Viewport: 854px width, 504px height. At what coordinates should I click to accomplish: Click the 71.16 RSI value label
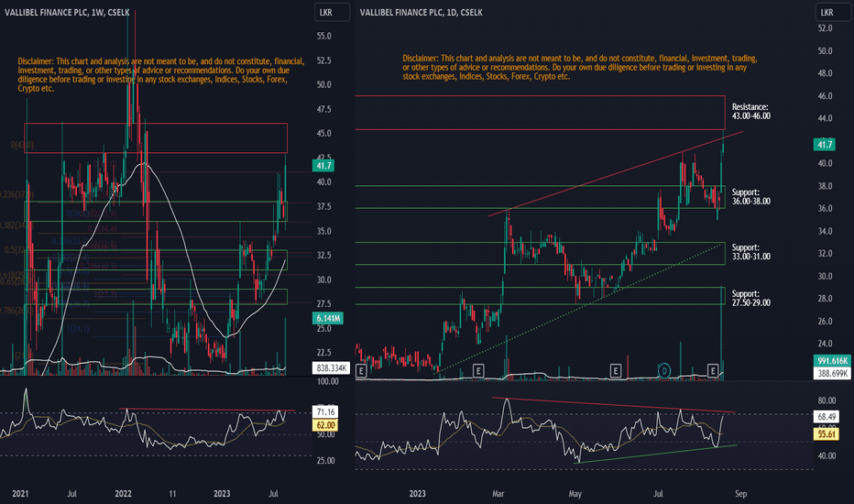coord(325,412)
